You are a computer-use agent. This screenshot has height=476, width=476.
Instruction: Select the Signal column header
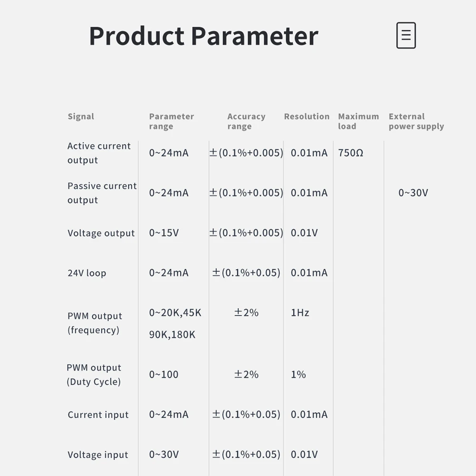click(x=81, y=117)
